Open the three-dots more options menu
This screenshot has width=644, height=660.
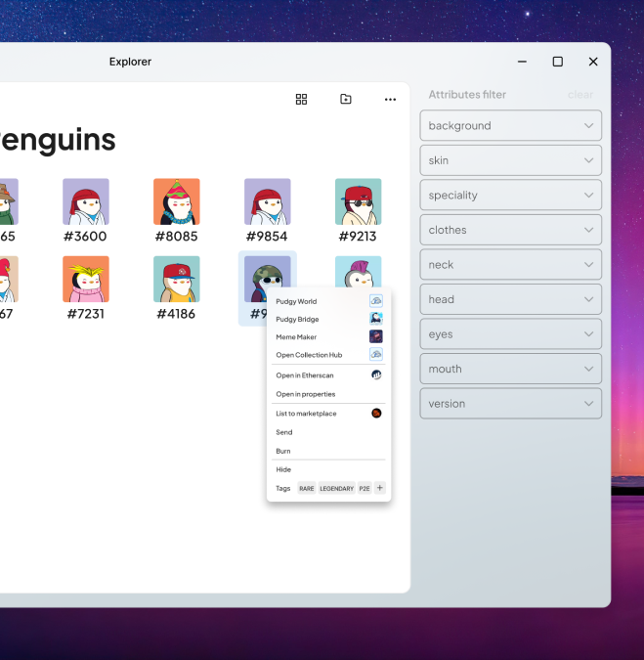[x=390, y=100]
